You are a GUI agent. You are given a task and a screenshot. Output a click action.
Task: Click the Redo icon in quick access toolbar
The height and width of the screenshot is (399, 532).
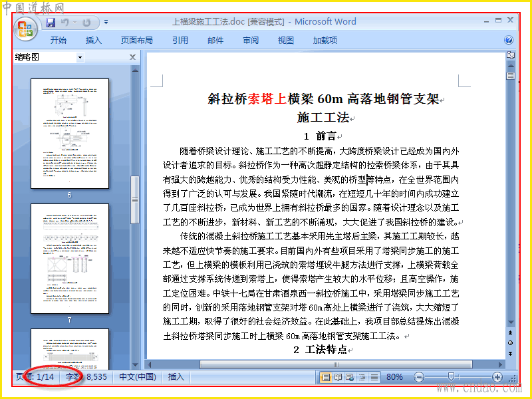pos(87,23)
